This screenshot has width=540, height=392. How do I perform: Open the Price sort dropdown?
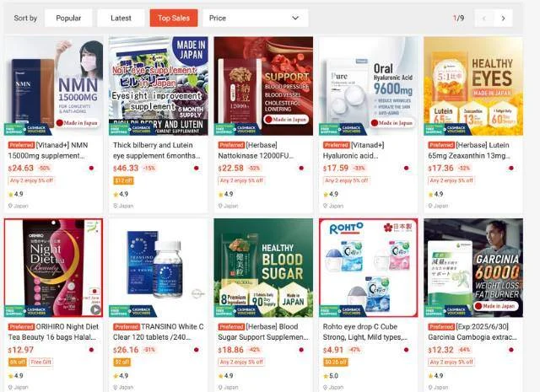click(255, 19)
